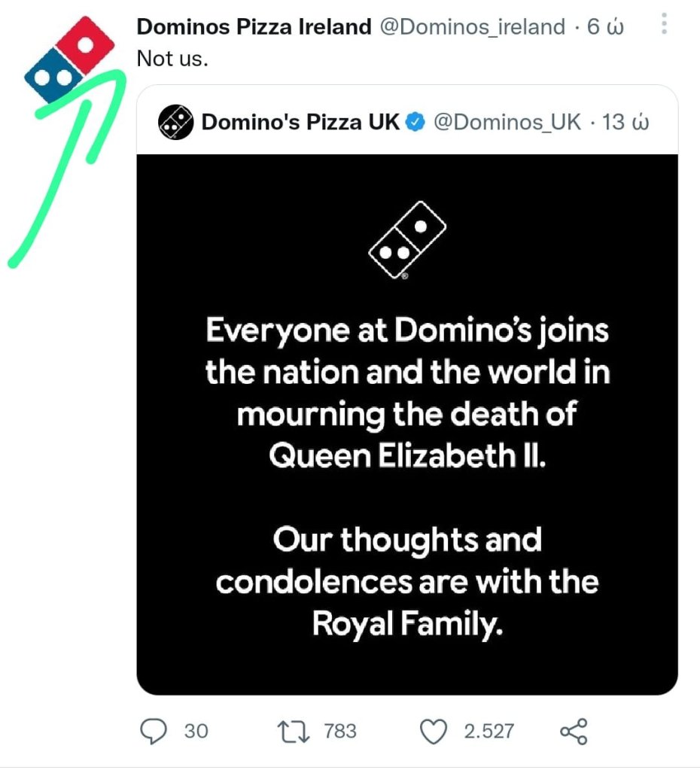This screenshot has width=700, height=773.
Task: Open the tweet's three-dot more menu
Action: point(664,25)
